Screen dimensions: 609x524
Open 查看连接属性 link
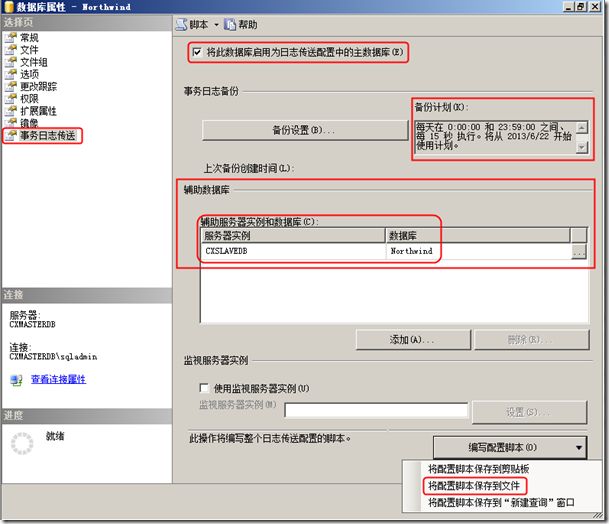(58, 380)
